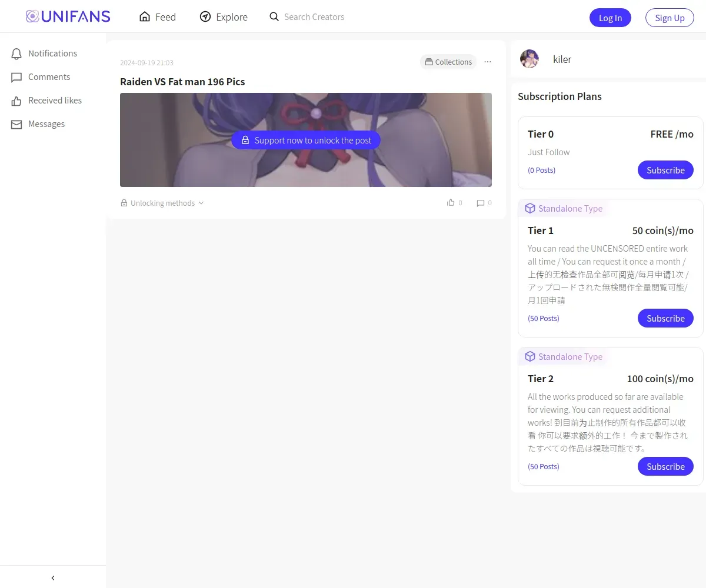Viewport: 706px width, 588px height.
Task: Click the Log In button
Action: [x=610, y=18]
